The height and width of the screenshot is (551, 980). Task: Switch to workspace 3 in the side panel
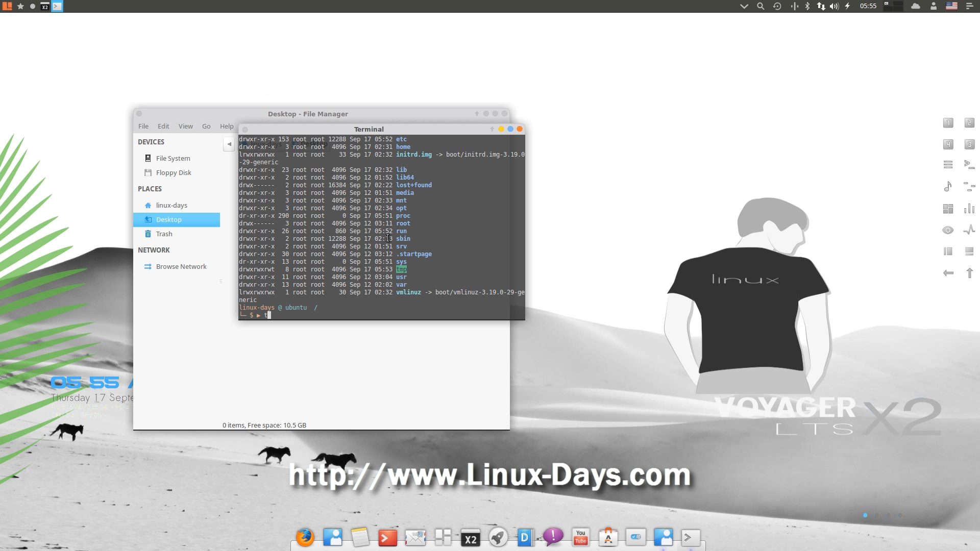969,144
